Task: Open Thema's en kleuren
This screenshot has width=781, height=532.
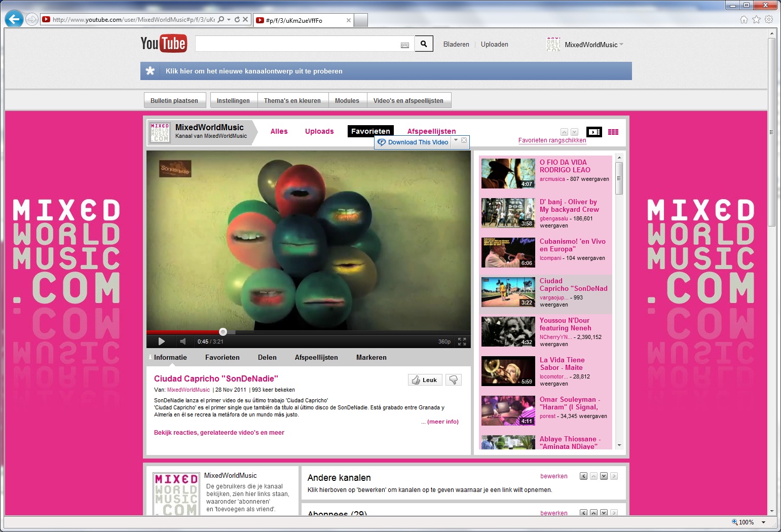Action: (x=292, y=100)
